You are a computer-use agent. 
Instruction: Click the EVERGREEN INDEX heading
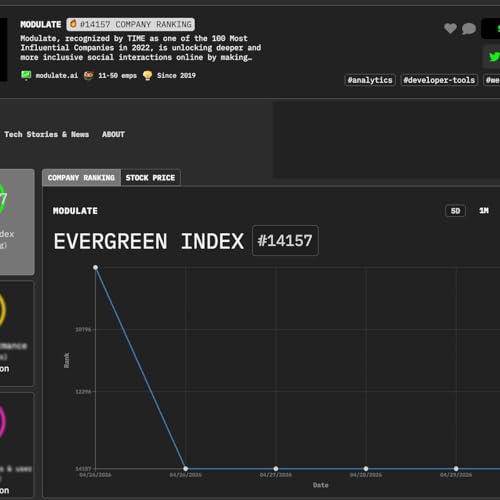coord(149,241)
